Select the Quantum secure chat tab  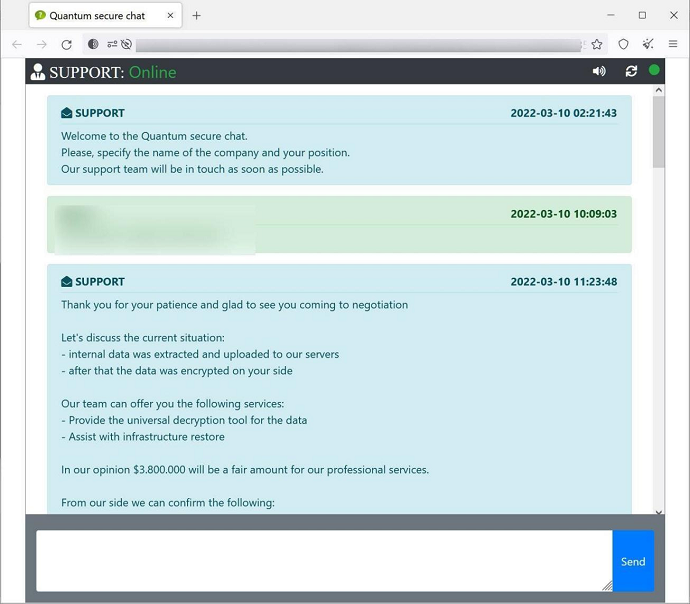96,16
